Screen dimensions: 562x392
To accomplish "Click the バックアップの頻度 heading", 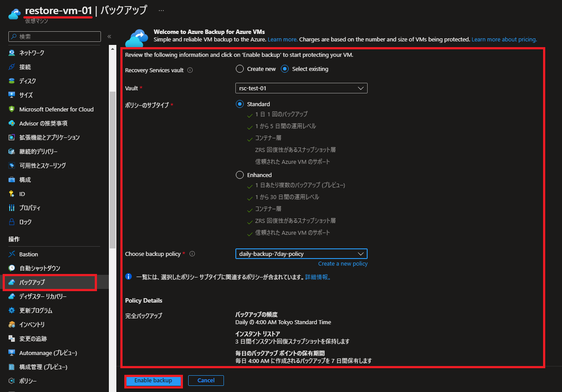I will tap(257, 314).
